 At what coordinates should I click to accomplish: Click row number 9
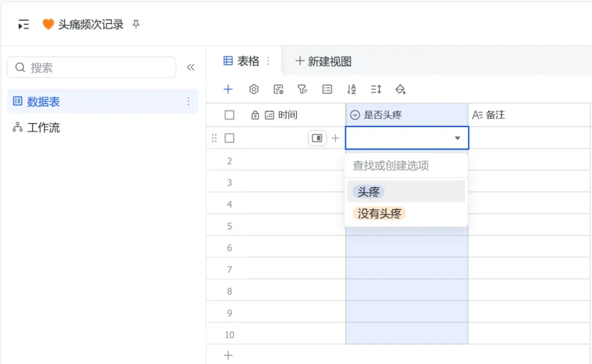[x=230, y=313]
